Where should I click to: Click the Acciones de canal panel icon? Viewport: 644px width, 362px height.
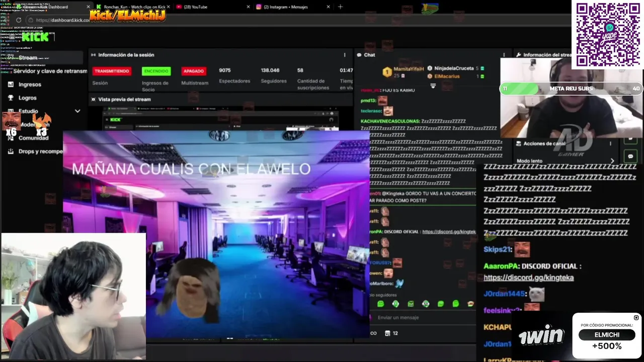point(518,143)
